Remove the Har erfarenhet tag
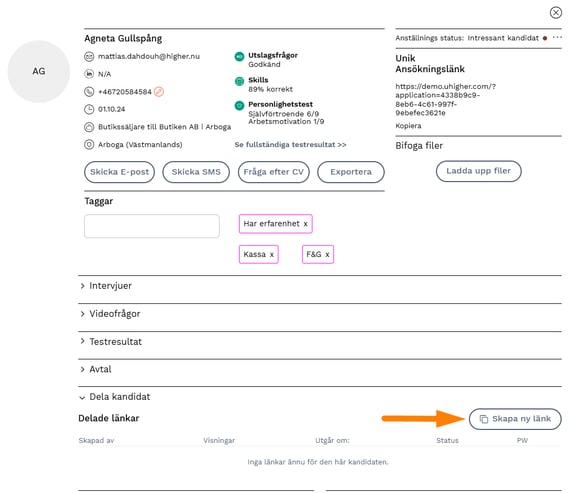The width and height of the screenshot is (573, 493). [306, 224]
